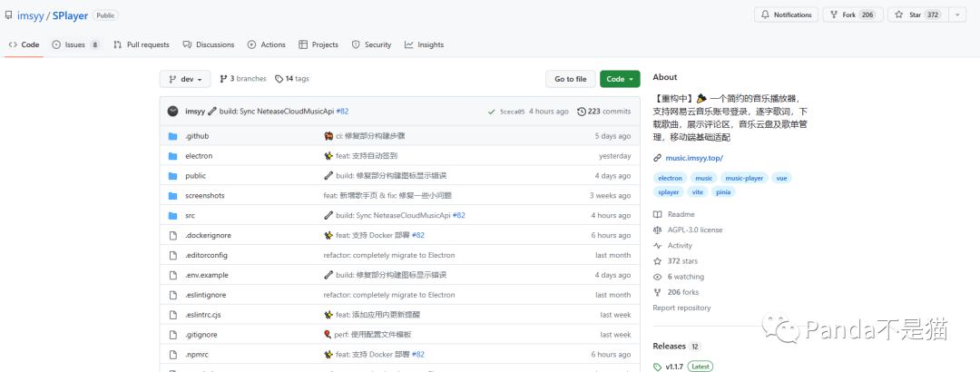The height and width of the screenshot is (372, 980).
Task: Open the electron folder
Action: click(x=199, y=156)
